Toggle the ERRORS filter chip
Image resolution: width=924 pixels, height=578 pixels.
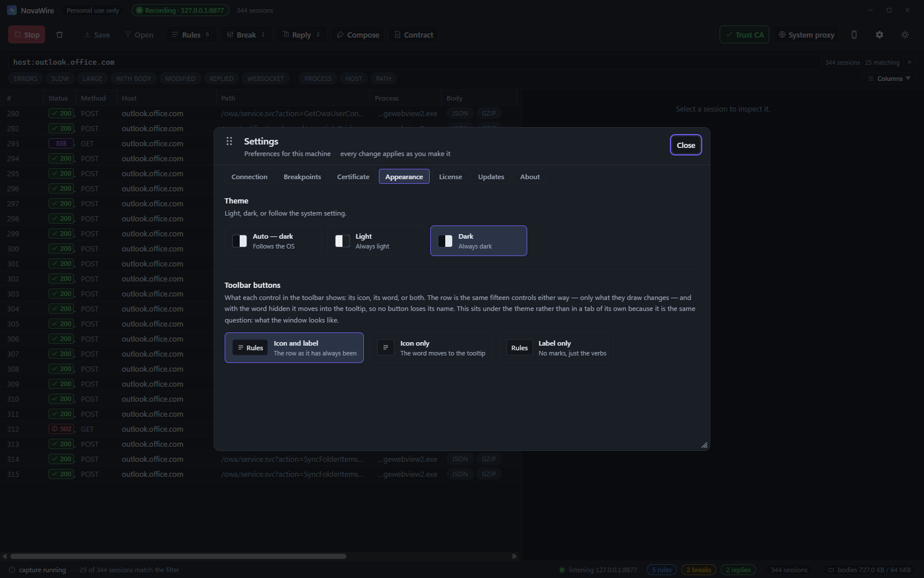coord(25,79)
